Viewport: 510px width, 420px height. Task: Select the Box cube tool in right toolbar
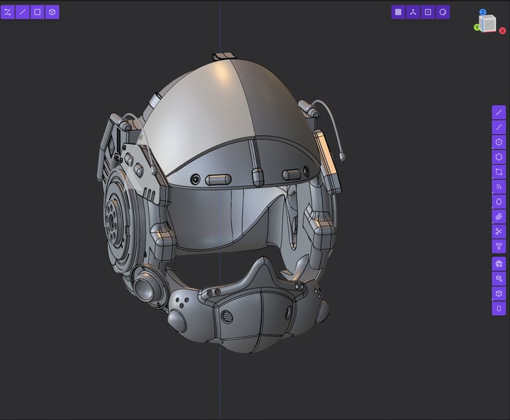(x=499, y=294)
